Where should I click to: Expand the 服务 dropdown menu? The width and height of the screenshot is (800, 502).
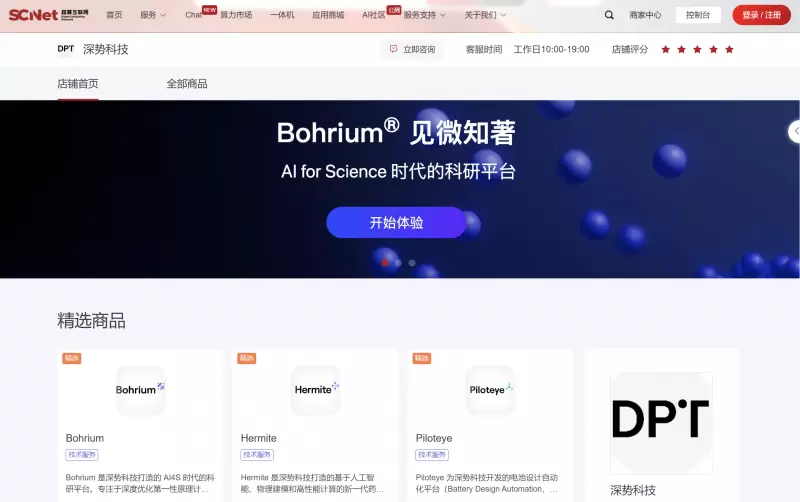coord(152,15)
